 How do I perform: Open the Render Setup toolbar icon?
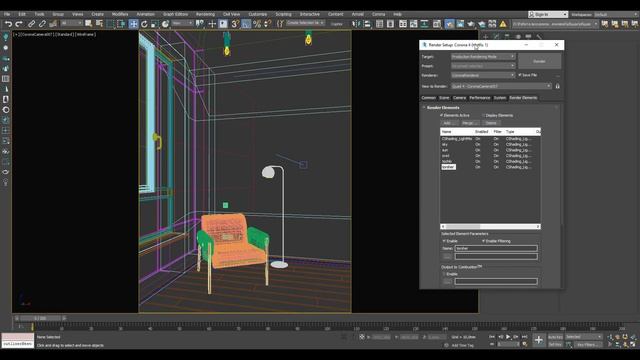pos(449,24)
